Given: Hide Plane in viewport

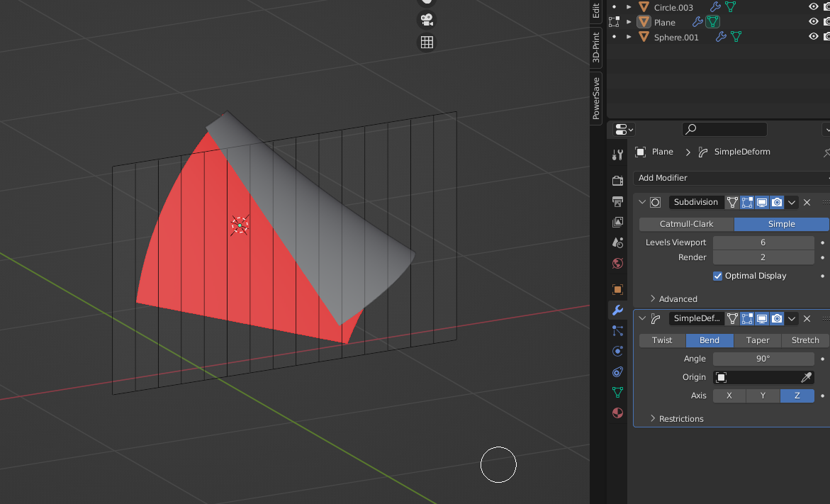Looking at the screenshot, I should 814,22.
